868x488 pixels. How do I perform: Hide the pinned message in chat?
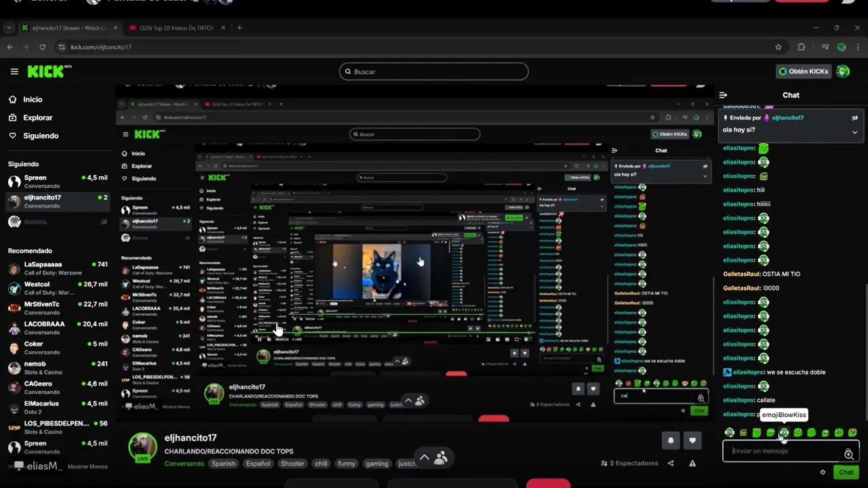(854, 117)
